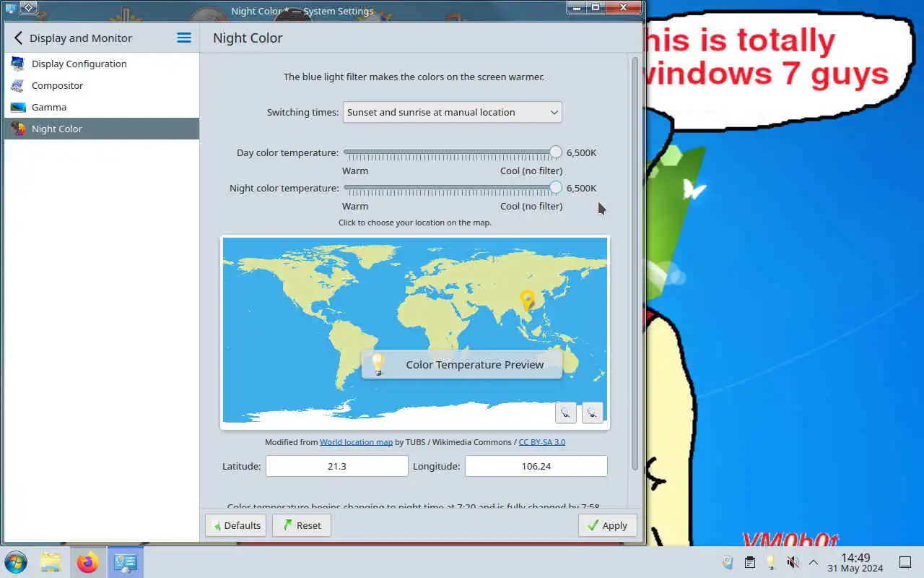Screen dimensions: 924x578
Task: Click the settings page vertical scrollbar
Action: 635,264
